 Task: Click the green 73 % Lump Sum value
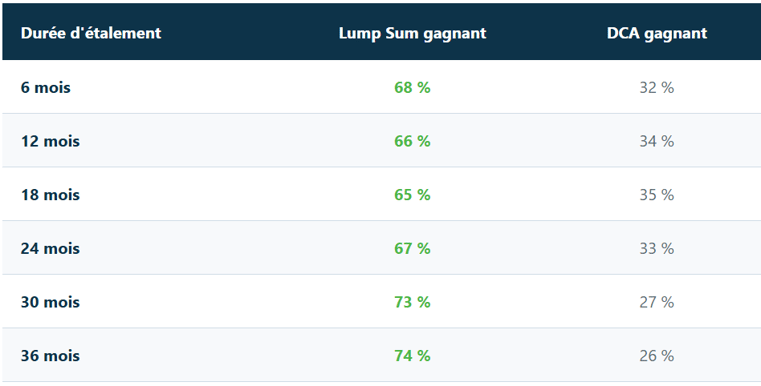click(x=412, y=302)
